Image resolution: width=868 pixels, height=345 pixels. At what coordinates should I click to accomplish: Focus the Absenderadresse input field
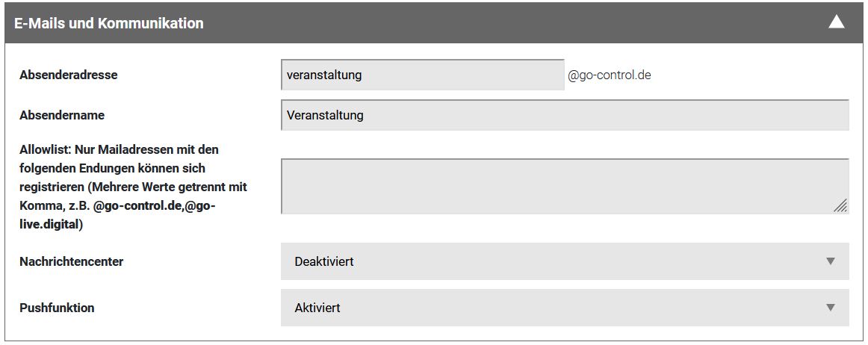422,75
